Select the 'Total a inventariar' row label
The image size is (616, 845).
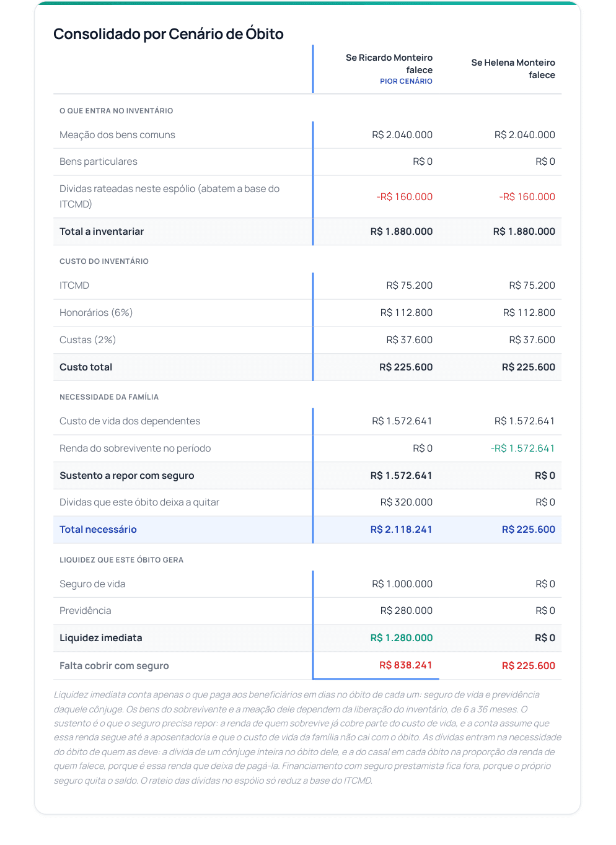[102, 232]
